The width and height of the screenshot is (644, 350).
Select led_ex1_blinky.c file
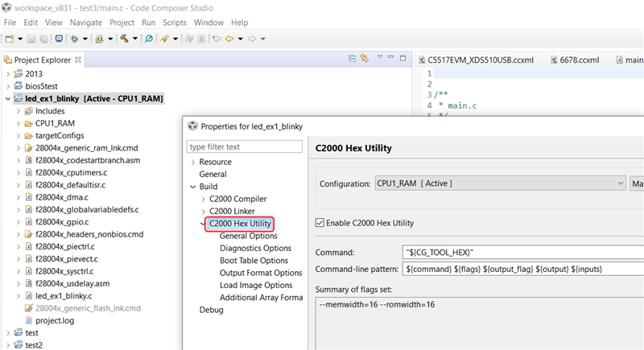click(64, 296)
